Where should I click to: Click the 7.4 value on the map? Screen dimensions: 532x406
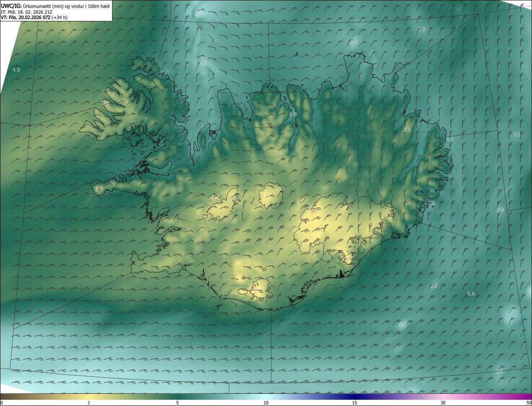[500, 210]
